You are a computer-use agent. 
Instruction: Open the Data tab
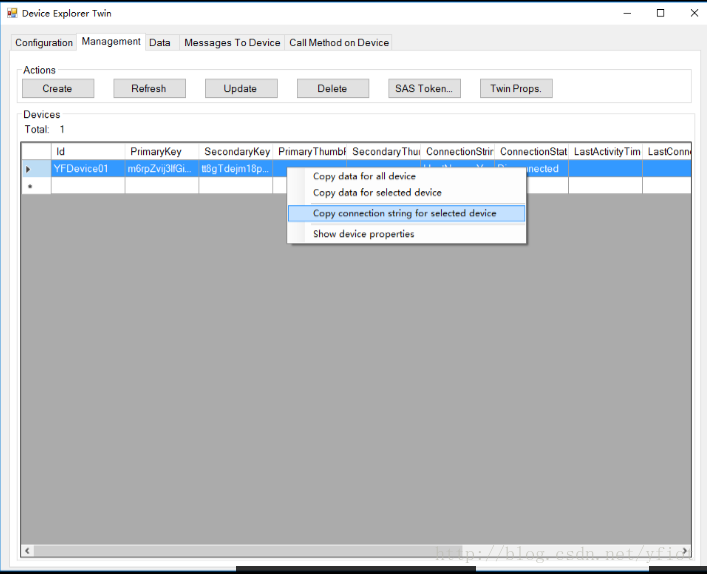point(160,42)
